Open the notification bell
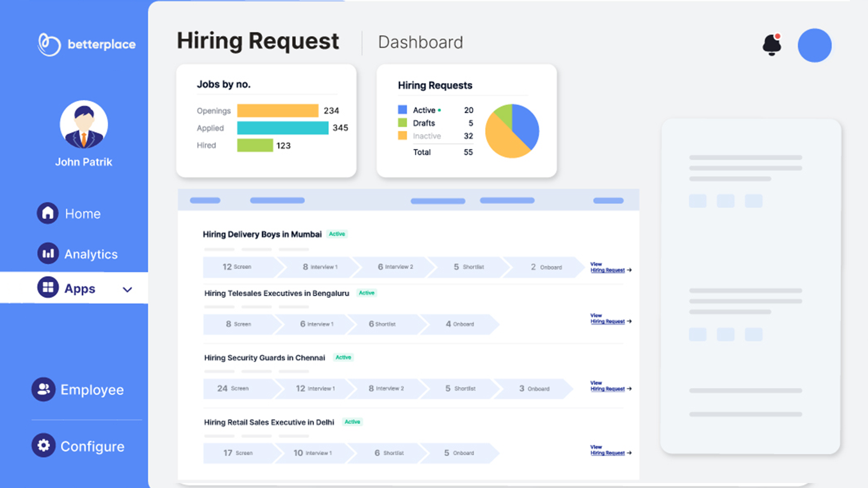 pos(772,44)
